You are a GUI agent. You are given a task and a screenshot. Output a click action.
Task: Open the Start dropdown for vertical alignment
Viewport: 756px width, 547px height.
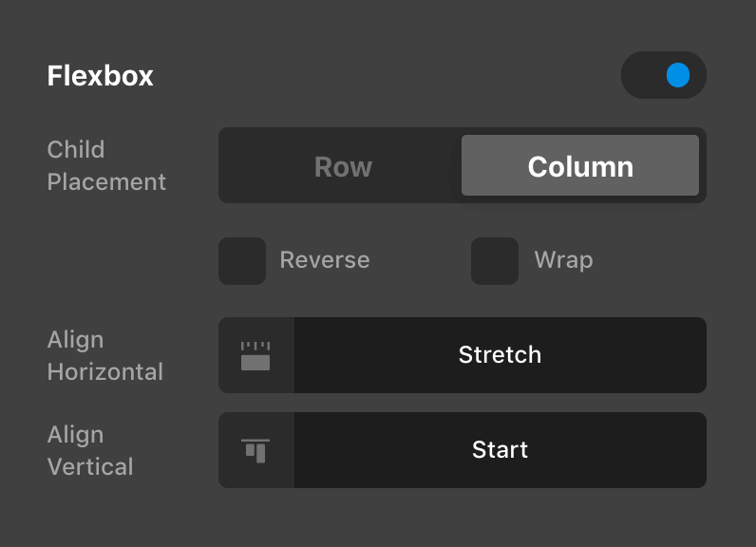(x=500, y=450)
